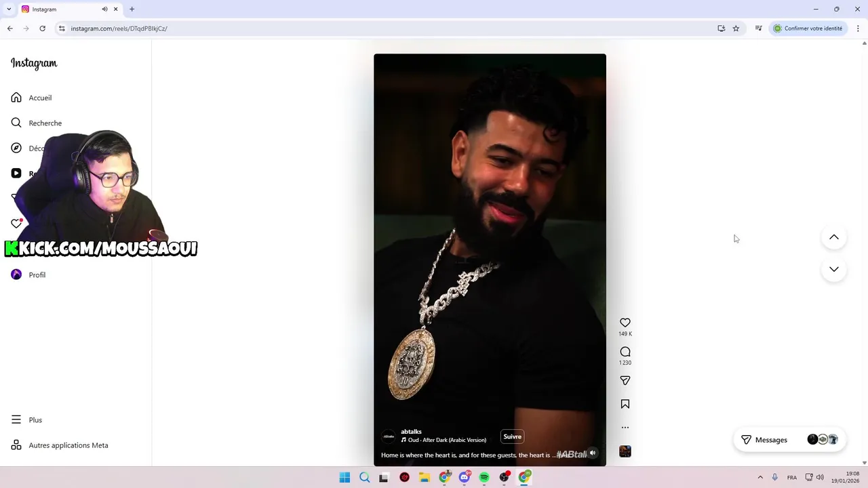This screenshot has width=868, height=488.
Task: Open notifications heart icon in sidebar
Action: 16,223
